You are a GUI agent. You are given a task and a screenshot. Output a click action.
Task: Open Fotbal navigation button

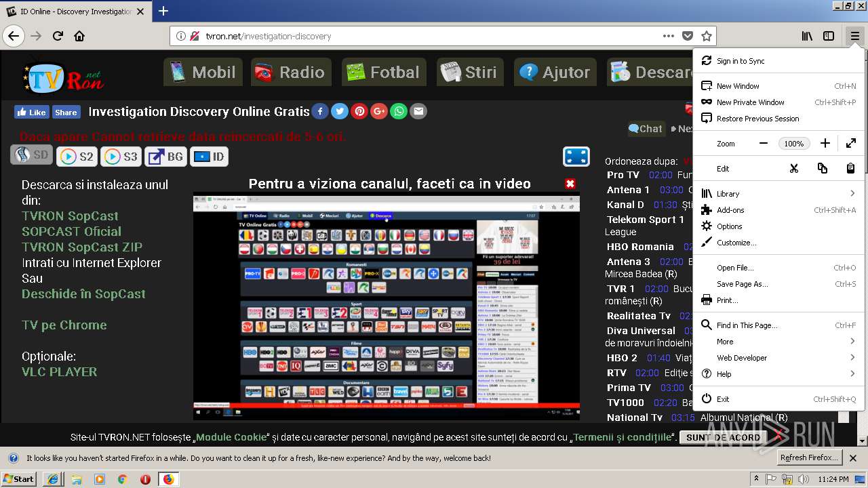click(384, 72)
